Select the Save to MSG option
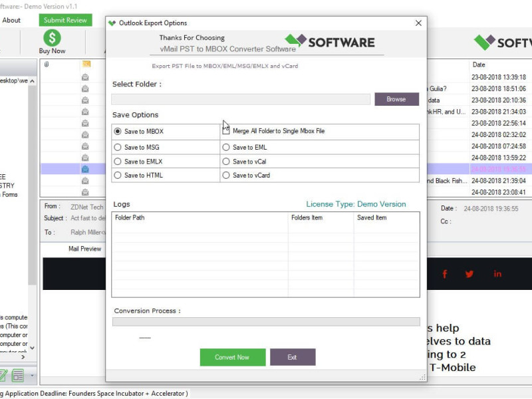 tap(118, 147)
